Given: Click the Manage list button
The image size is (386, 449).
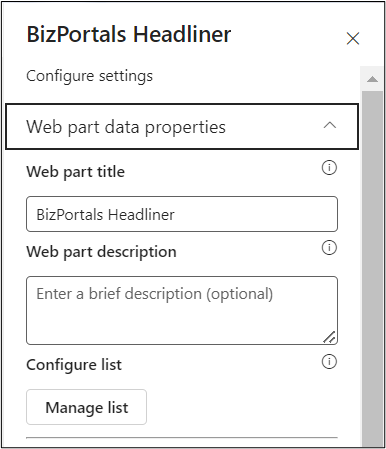Looking at the screenshot, I should pos(86,407).
